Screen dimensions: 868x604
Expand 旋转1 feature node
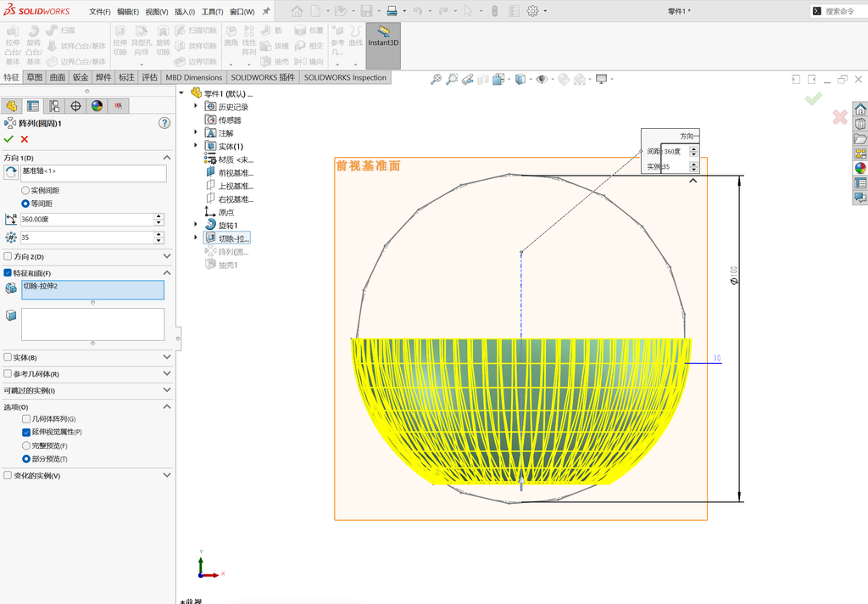(x=196, y=225)
